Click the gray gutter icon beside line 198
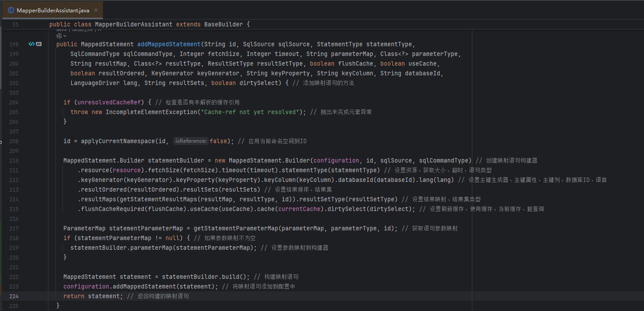644x311 pixels. point(39,44)
